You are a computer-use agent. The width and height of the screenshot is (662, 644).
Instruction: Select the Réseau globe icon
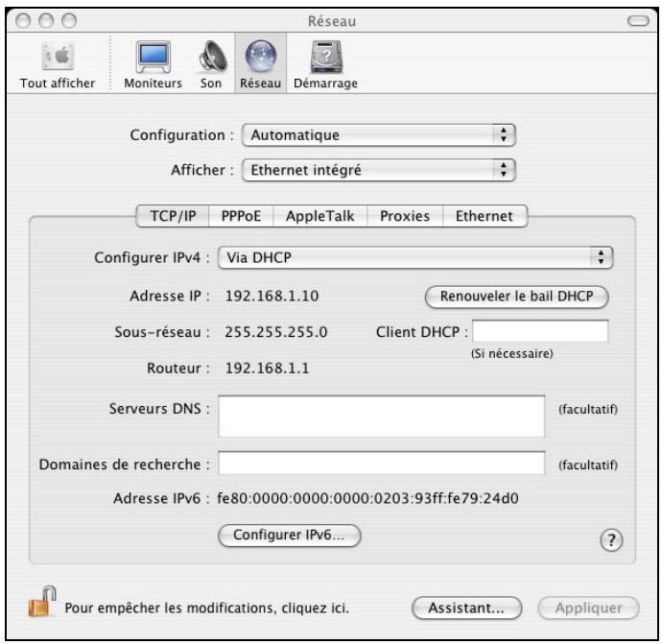(261, 57)
